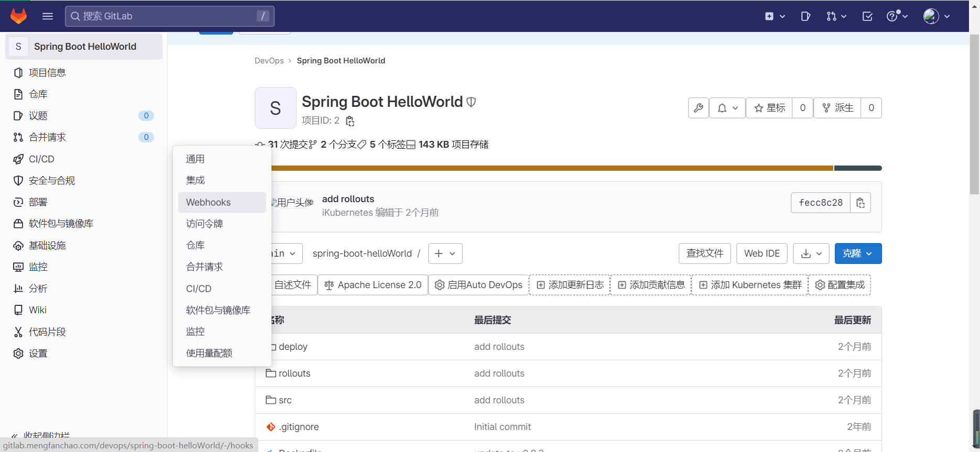The width and height of the screenshot is (980, 452).
Task: Select 访问令牌 in the settings flyout
Action: click(x=222, y=224)
